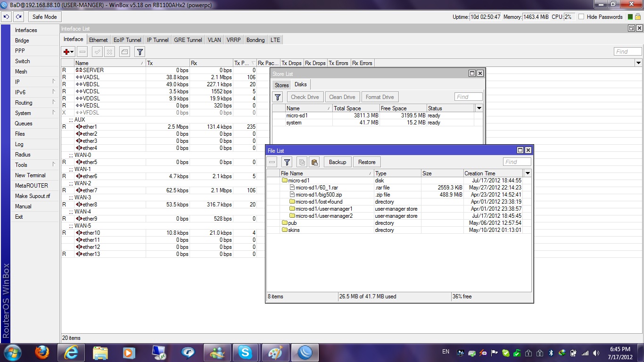Open the filter icon in Interface List
Viewport: 644px width, 362px height.
coord(140,52)
